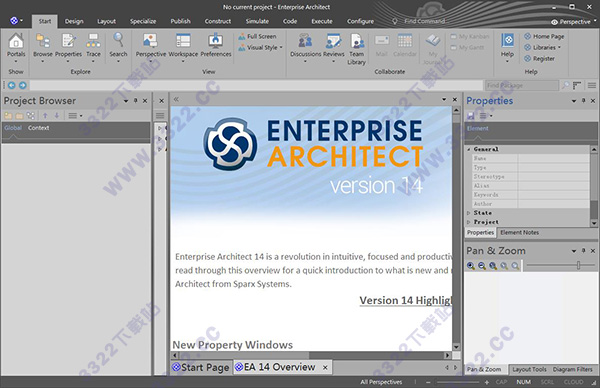Open the Workspace icon
The image size is (600, 388).
[x=183, y=41]
